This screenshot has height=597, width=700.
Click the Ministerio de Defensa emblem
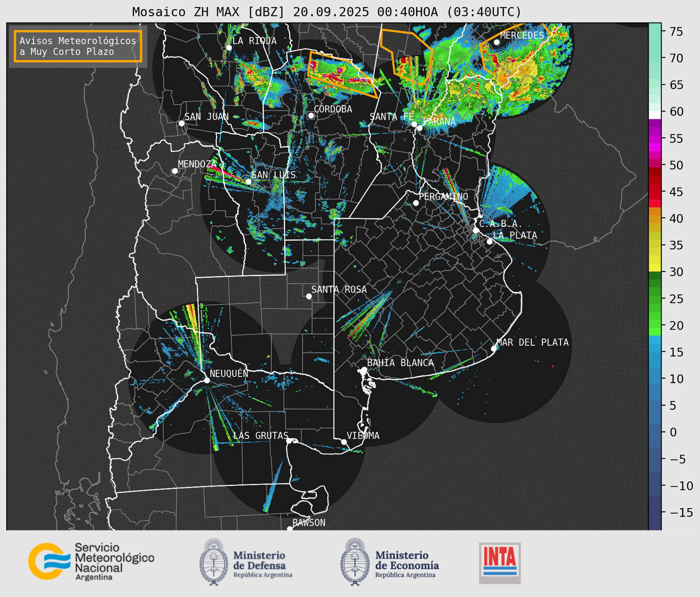click(214, 562)
